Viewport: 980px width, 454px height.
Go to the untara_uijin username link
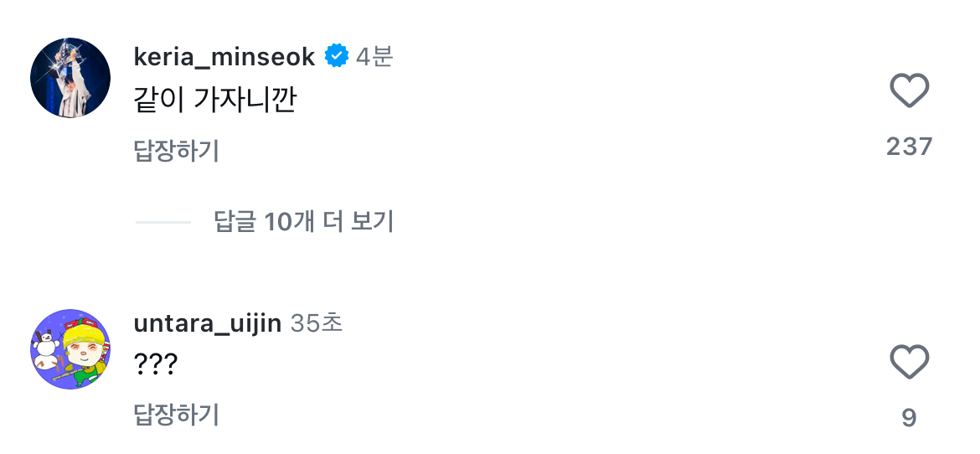click(x=207, y=323)
